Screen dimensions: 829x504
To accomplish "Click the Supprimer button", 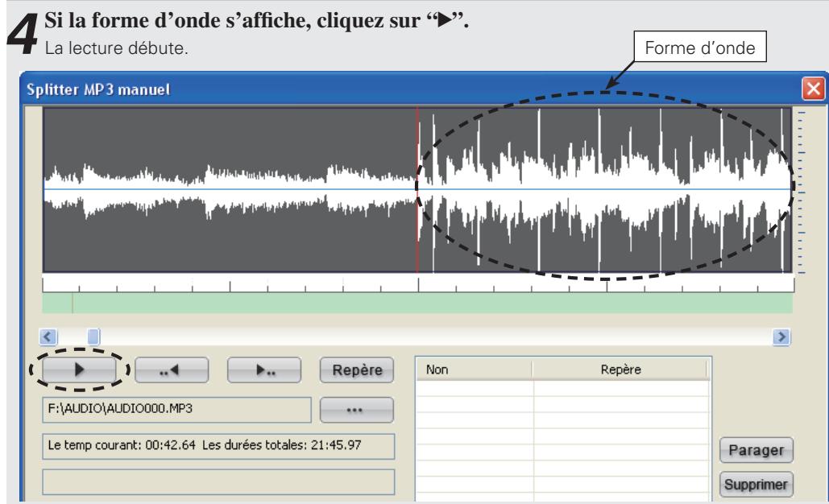I will click(756, 485).
